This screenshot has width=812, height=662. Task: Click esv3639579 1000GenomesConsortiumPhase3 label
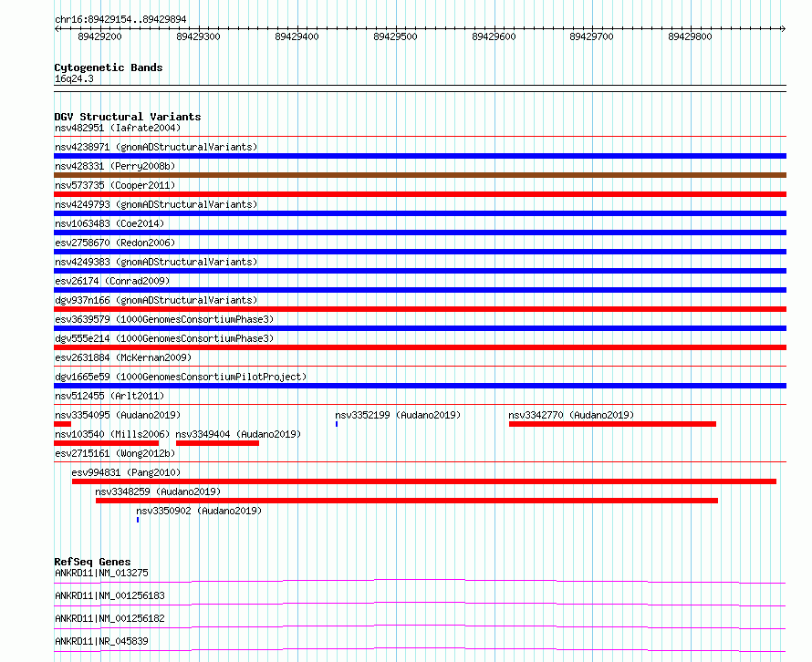tap(164, 319)
